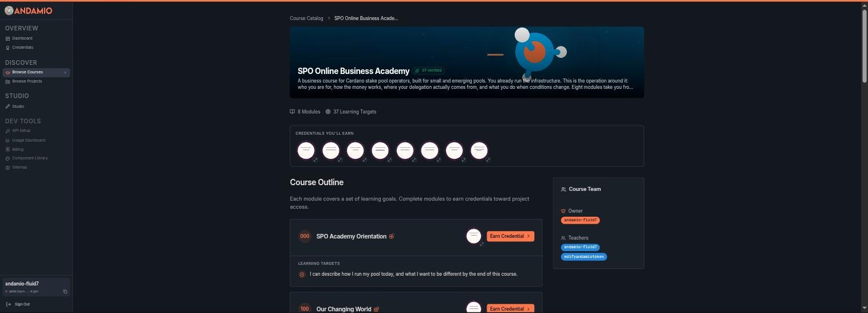The image size is (868, 313).
Task: Click Earn Credential for SPO Academy Orientation
Action: pos(510,236)
